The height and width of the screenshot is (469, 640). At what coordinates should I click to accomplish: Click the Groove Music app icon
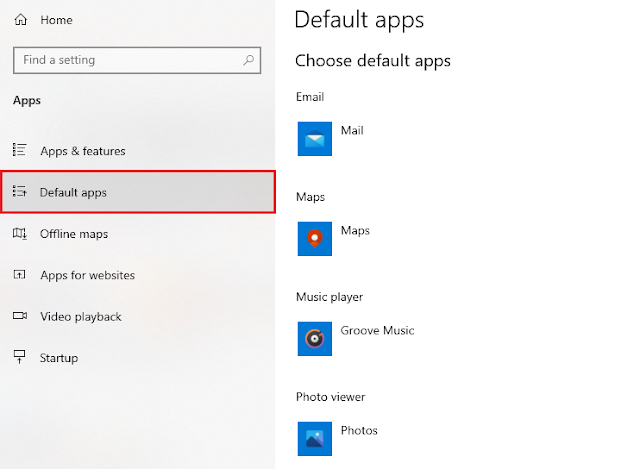(x=315, y=339)
